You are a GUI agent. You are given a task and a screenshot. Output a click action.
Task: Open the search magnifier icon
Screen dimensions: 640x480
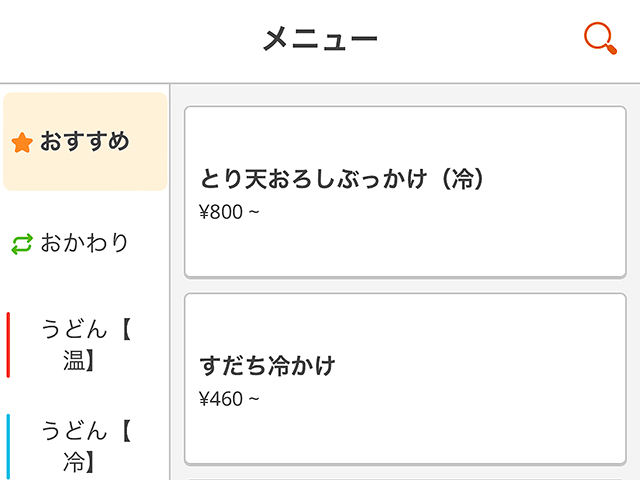(x=600, y=38)
